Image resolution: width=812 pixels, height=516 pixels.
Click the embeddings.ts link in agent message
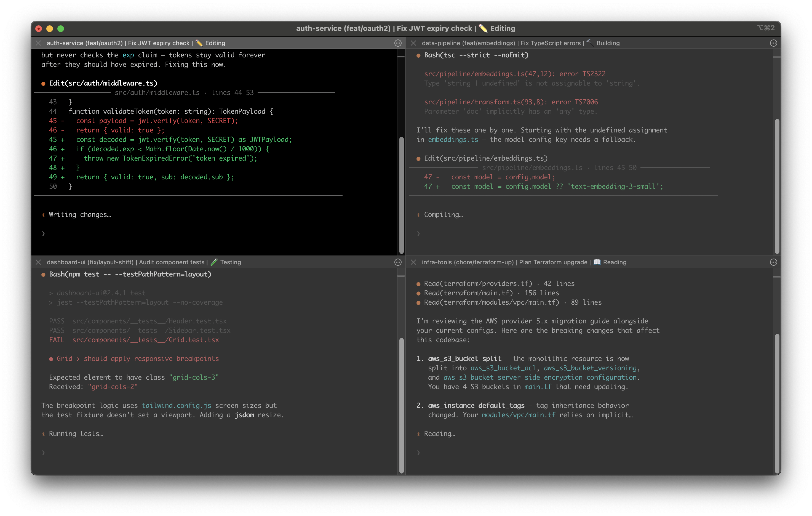(x=453, y=139)
